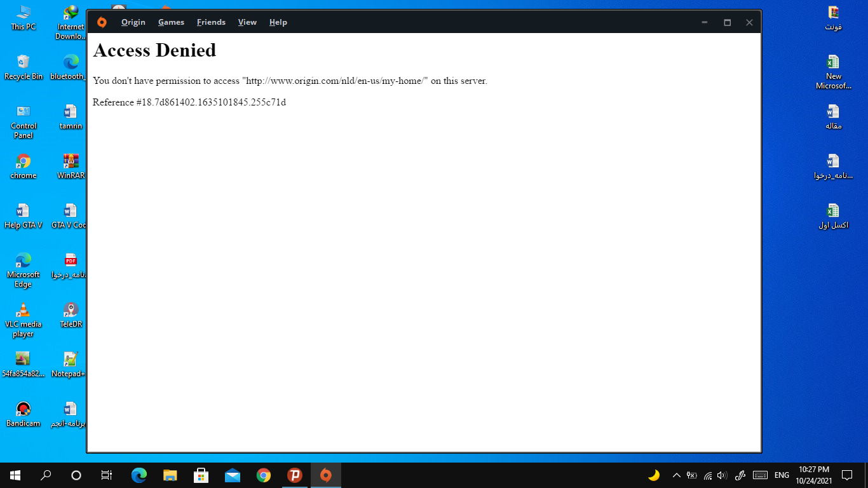Launch Edge from the taskbar
868x488 pixels.
click(x=139, y=475)
